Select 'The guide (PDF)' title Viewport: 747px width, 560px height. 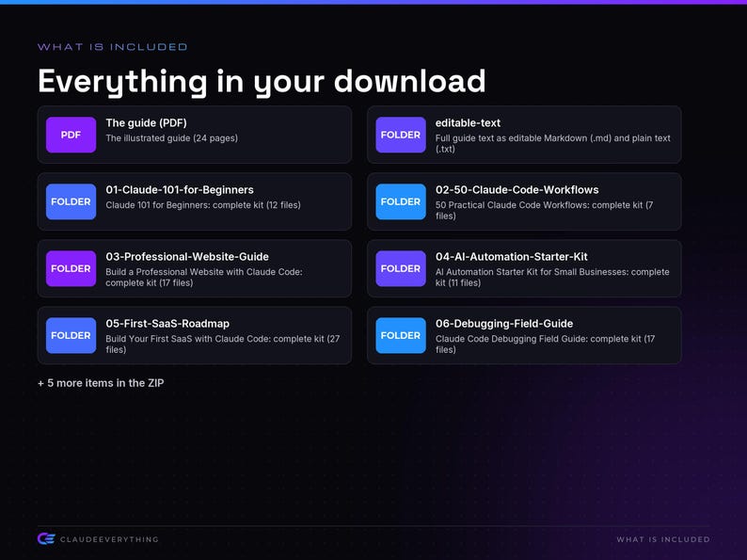[146, 123]
